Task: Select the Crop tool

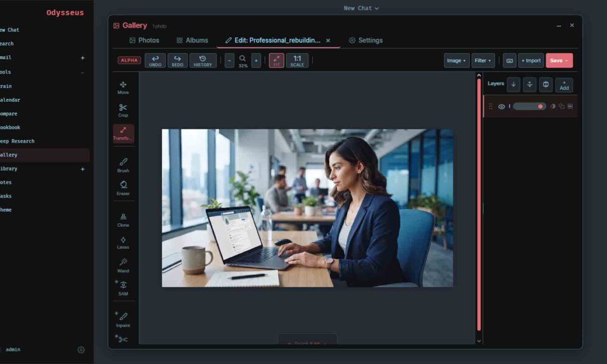Action: click(x=123, y=110)
